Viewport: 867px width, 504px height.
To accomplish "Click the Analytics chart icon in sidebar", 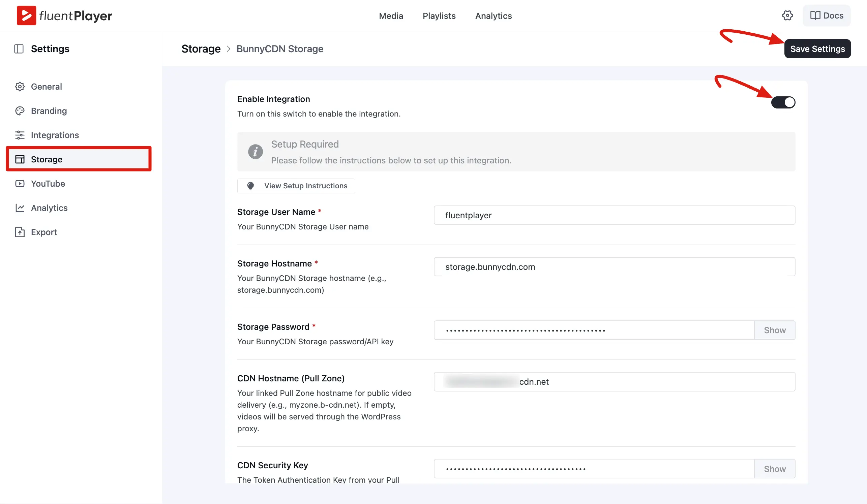I will [x=20, y=208].
